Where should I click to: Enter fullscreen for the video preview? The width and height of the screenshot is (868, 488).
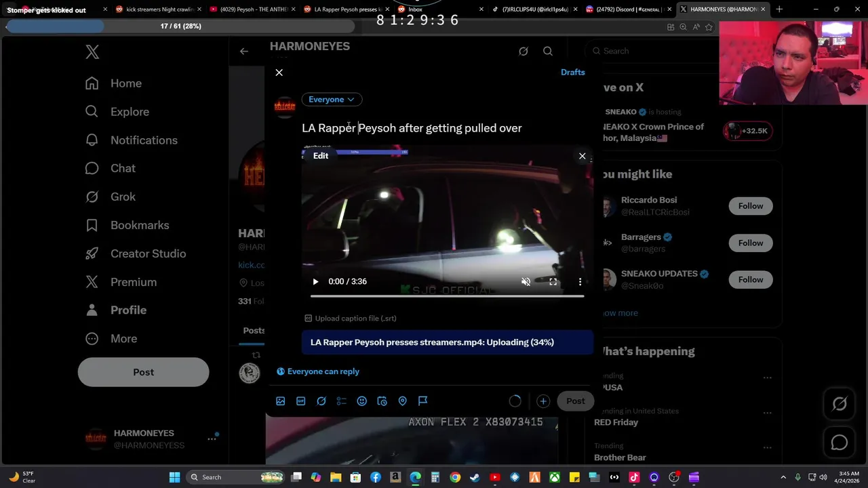pyautogui.click(x=553, y=282)
